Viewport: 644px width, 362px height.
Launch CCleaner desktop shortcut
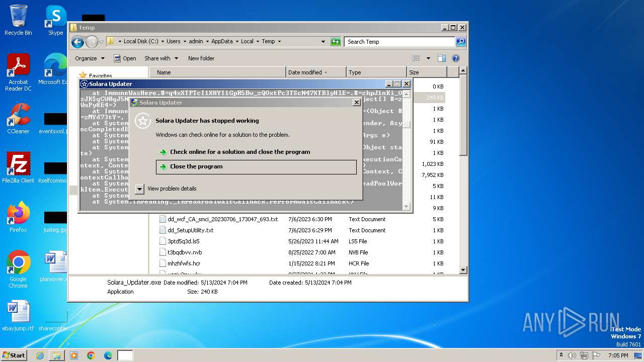point(18,119)
